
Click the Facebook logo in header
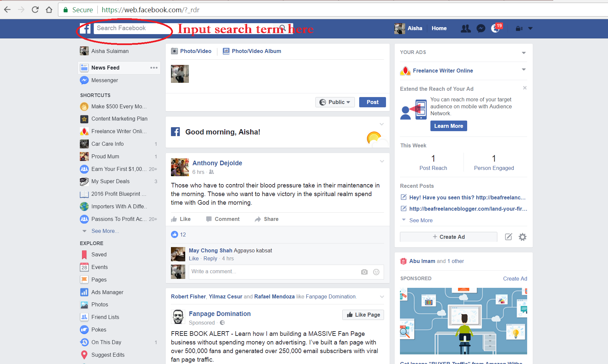coord(85,28)
